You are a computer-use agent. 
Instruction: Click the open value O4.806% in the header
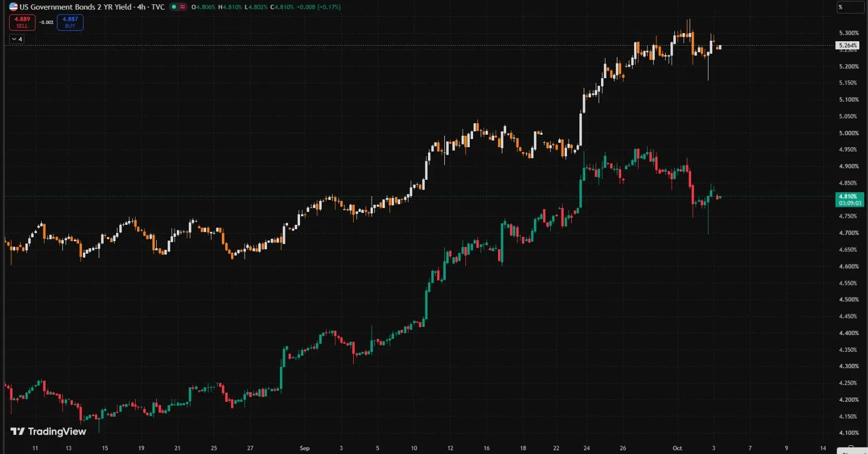(203, 7)
